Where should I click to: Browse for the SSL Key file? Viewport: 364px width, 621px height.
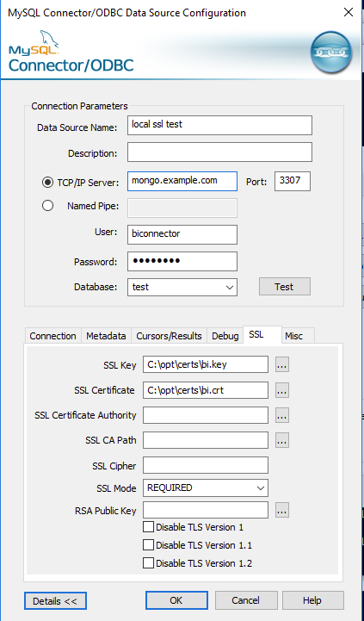coord(281,364)
